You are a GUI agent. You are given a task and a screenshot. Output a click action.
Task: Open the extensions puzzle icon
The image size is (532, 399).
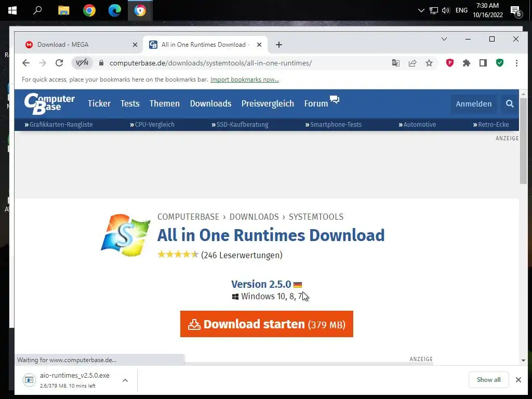[467, 63]
